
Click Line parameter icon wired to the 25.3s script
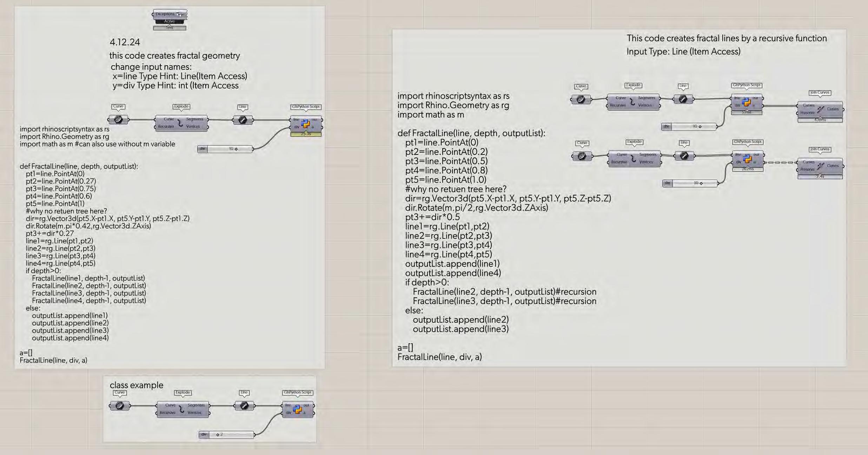pyautogui.click(x=243, y=120)
